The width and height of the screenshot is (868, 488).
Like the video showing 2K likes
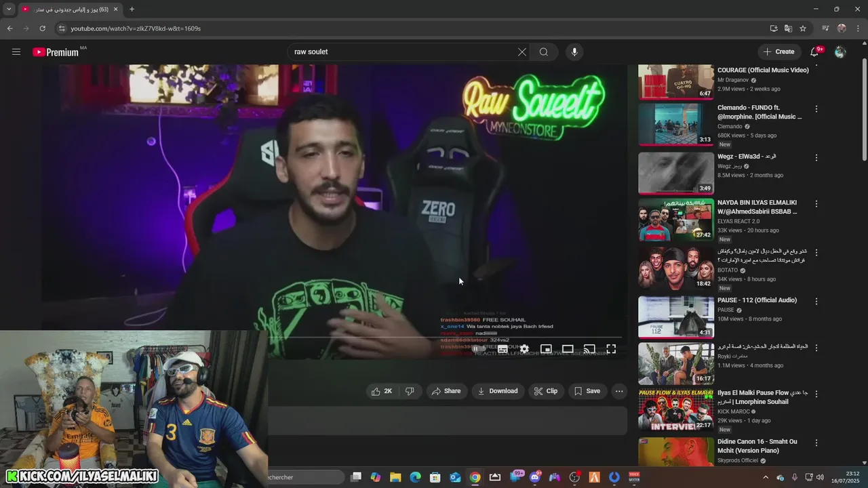[382, 391]
